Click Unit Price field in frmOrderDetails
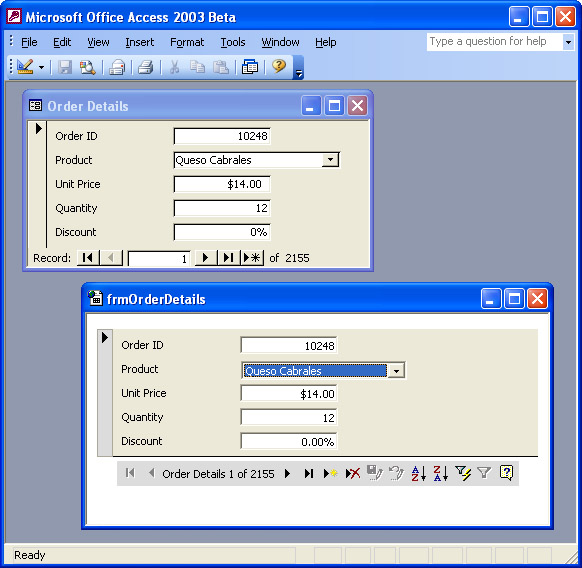 tap(289, 394)
